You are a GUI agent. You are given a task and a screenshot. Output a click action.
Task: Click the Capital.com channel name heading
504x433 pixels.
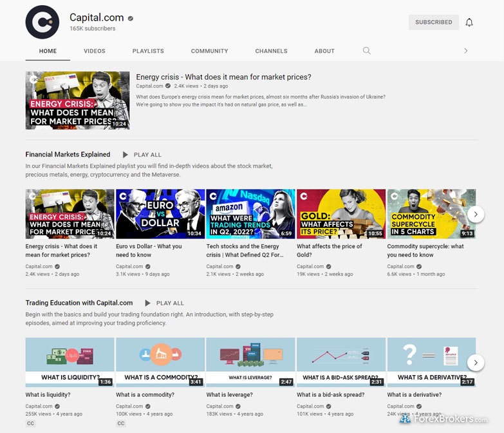click(x=97, y=17)
